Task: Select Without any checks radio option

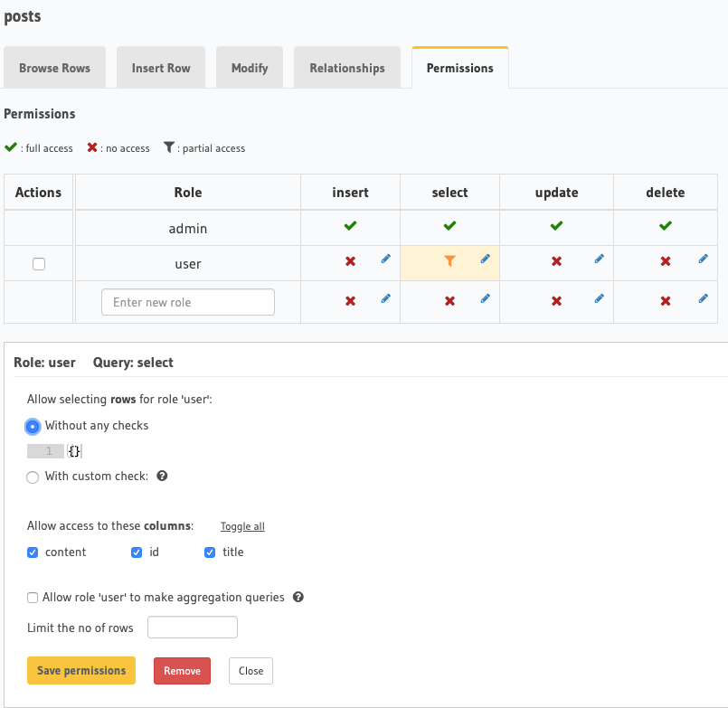Action: (33, 426)
